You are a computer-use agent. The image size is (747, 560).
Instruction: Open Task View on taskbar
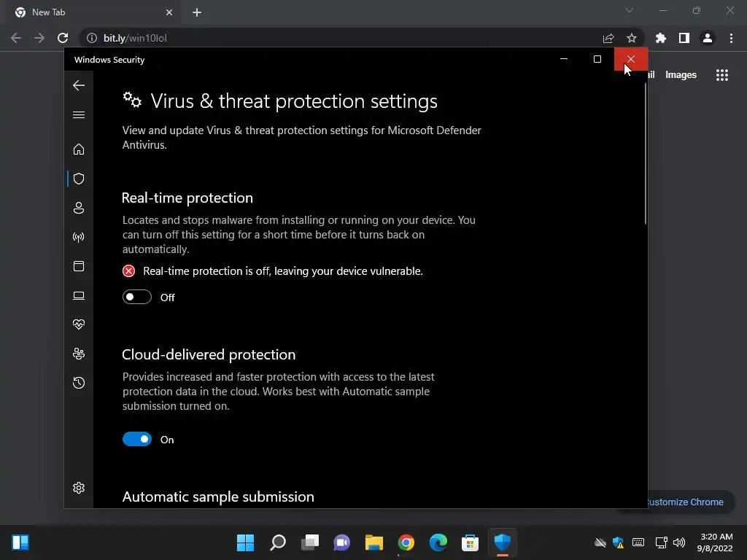click(x=310, y=542)
